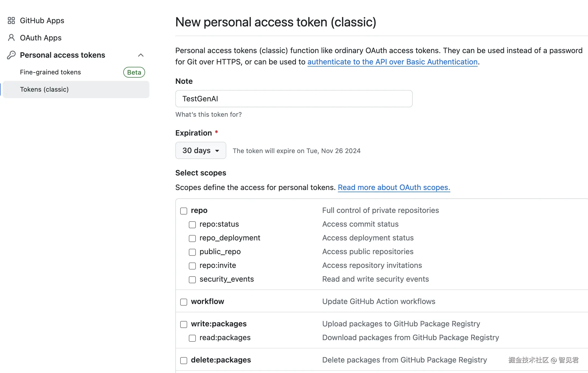Click the Personal access tokens key icon
Screen dimensions: 588x373
[11, 55]
